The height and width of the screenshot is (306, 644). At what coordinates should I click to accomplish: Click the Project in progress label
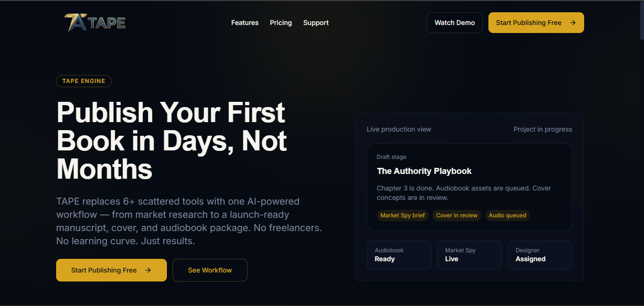[543, 129]
